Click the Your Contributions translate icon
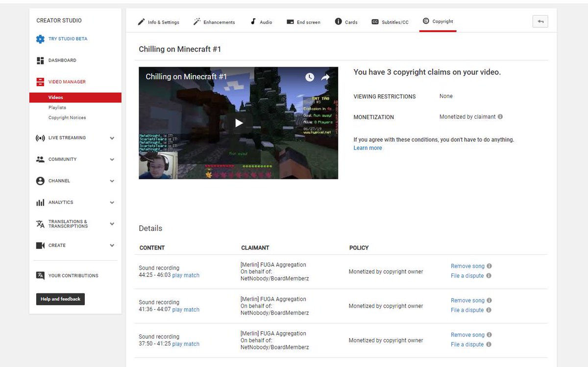This screenshot has width=588, height=367. click(40, 275)
